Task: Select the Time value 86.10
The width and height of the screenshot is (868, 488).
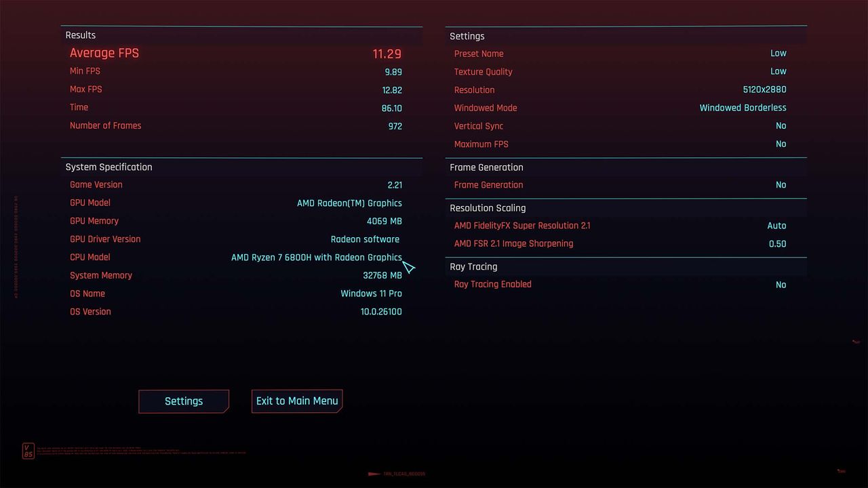Action: [x=392, y=108]
